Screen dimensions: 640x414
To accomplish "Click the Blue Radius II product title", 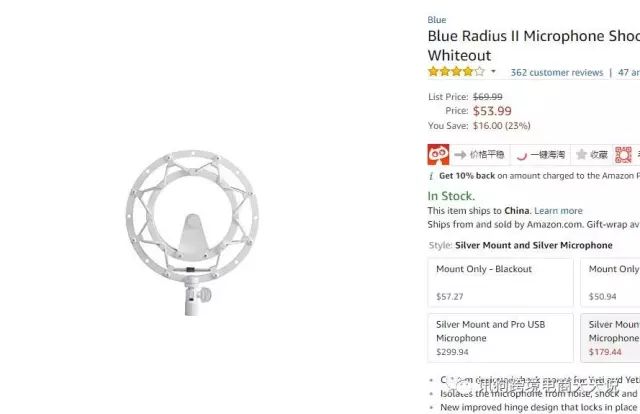I will click(533, 45).
